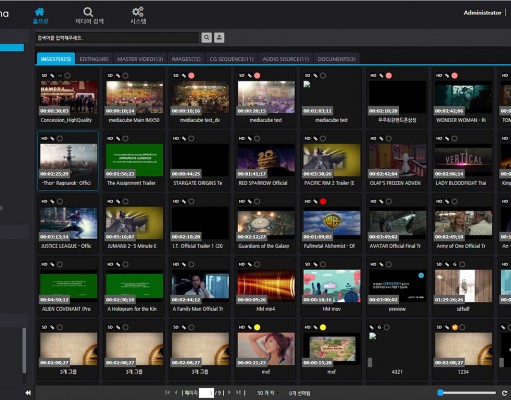Click the left sidebar vertical scrollbar
Viewport: 511px width, 400px height.
(x=24, y=350)
